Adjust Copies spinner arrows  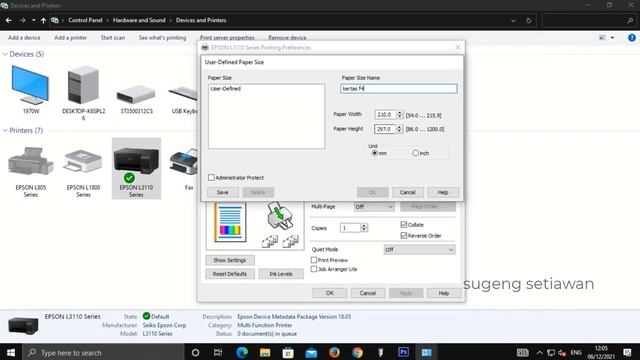coord(364,228)
